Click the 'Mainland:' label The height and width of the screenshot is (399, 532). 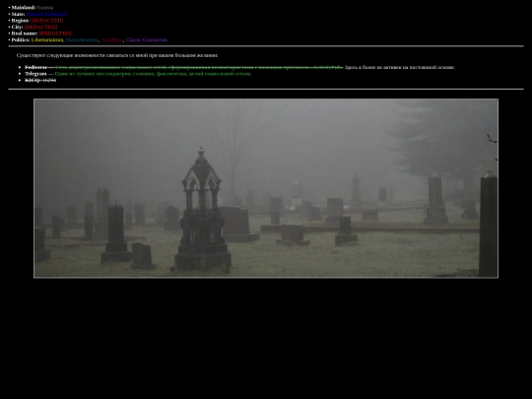(24, 8)
